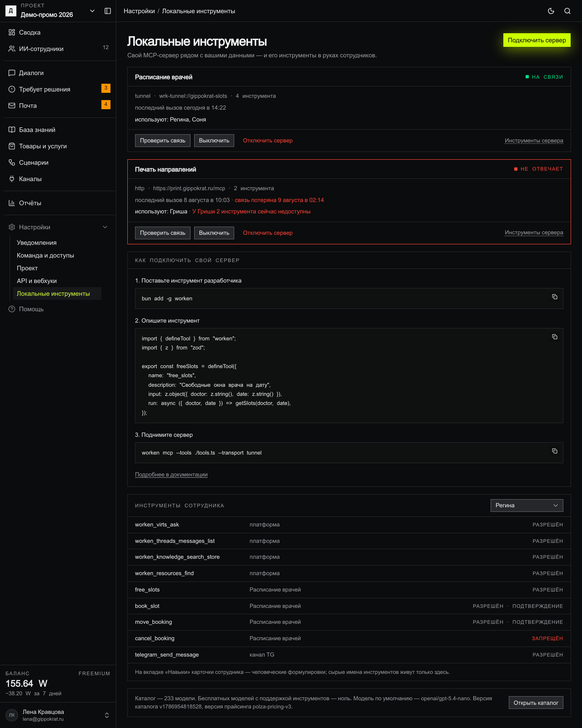Go to Товары и услуги
The height and width of the screenshot is (728, 582).
(58, 146)
